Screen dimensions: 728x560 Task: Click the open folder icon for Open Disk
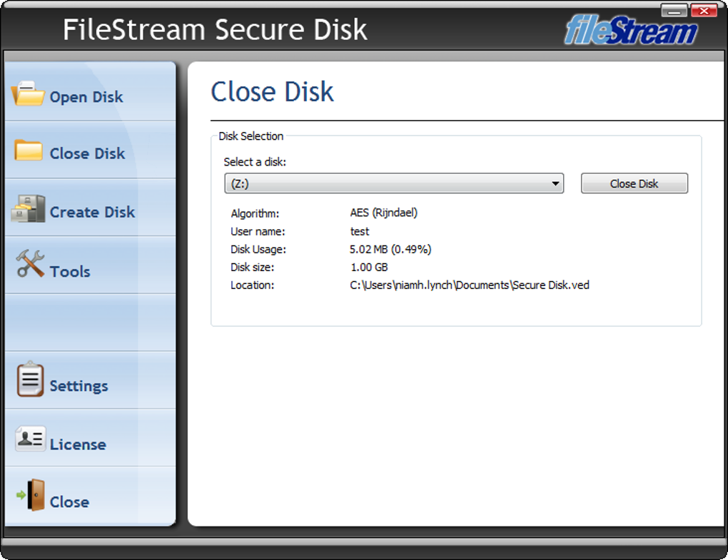click(29, 94)
